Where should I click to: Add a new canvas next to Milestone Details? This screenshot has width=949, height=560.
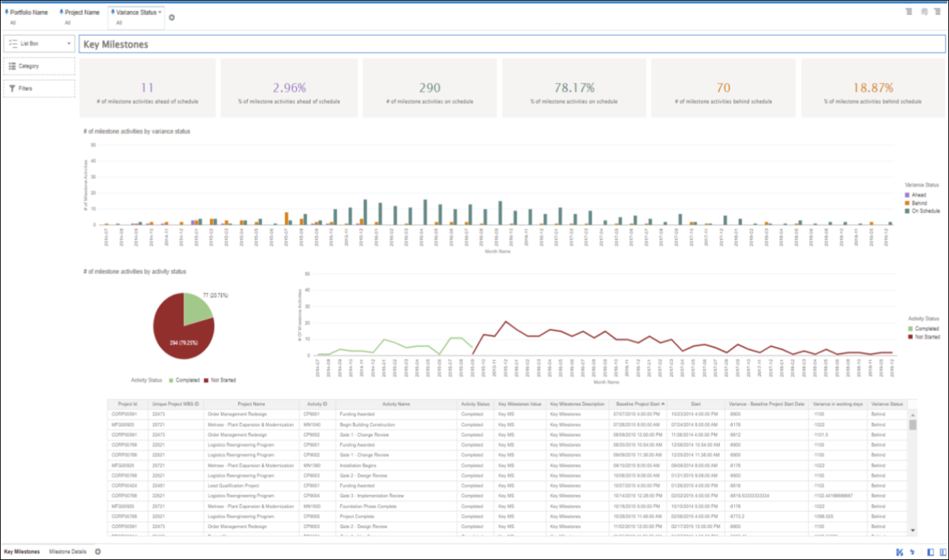[98, 552]
